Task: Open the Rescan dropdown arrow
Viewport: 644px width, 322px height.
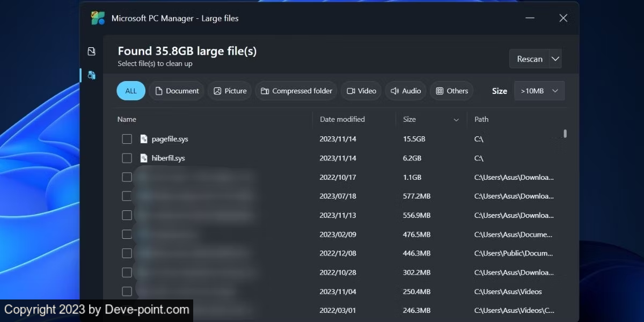Action: (x=555, y=59)
